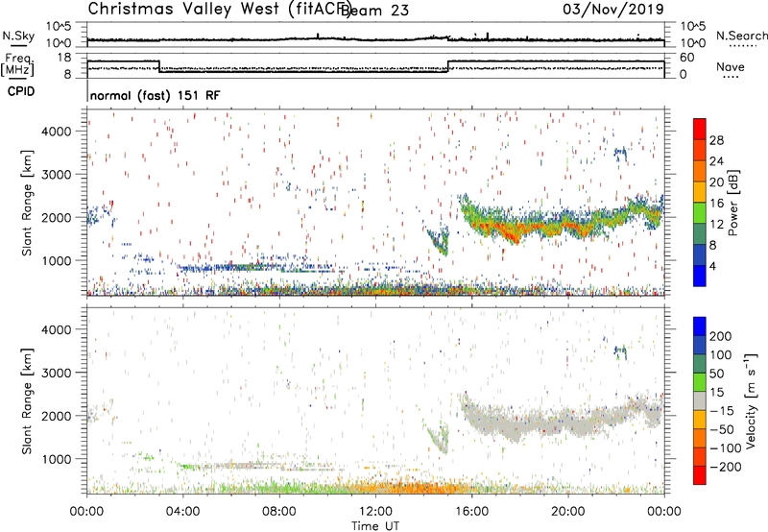Click the 60 tick right of the frequency panel

click(x=687, y=58)
